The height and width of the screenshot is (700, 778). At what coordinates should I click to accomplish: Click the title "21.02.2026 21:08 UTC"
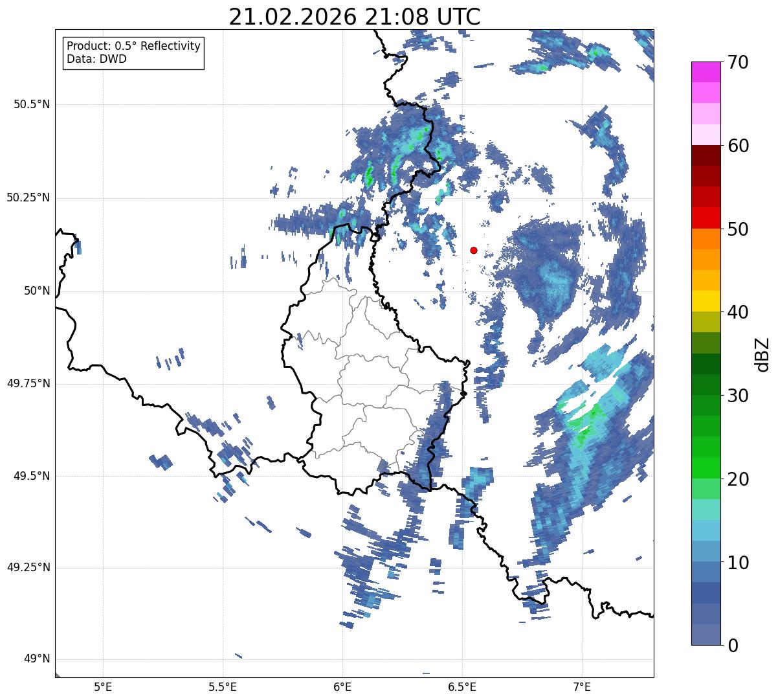tap(355, 17)
